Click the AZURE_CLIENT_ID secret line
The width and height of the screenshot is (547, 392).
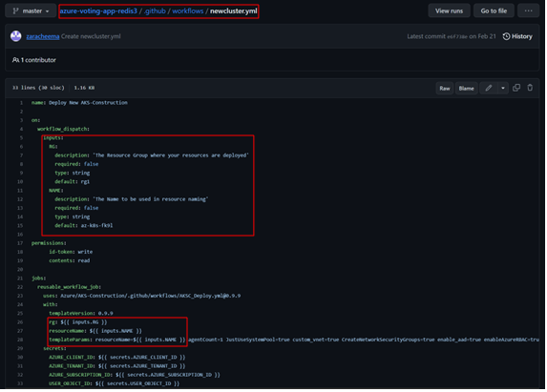(117, 357)
